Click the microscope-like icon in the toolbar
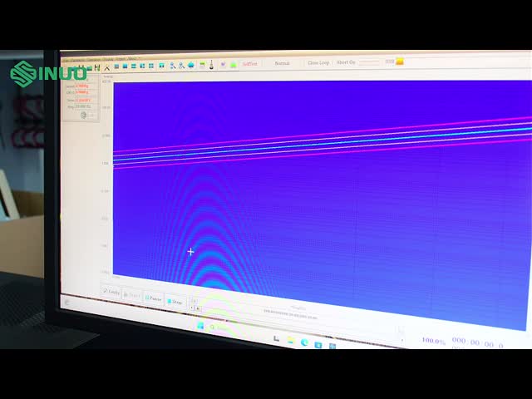This screenshot has height=399, width=532. (x=211, y=65)
